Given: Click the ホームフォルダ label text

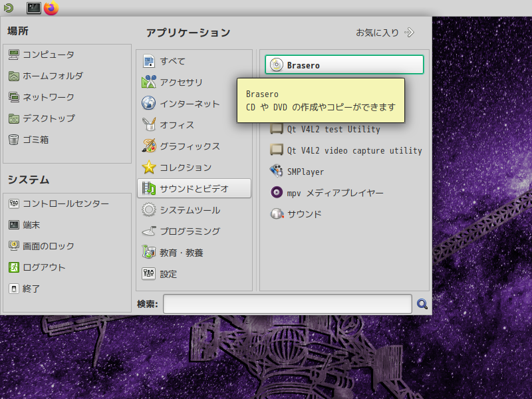Looking at the screenshot, I should pos(53,76).
